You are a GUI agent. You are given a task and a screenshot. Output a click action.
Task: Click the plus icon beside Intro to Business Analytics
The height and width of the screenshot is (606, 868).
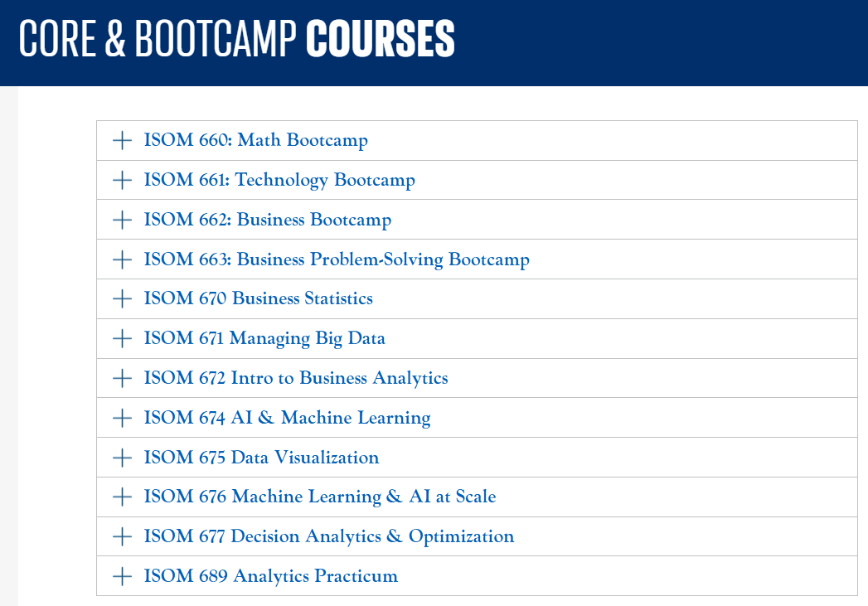pos(122,378)
